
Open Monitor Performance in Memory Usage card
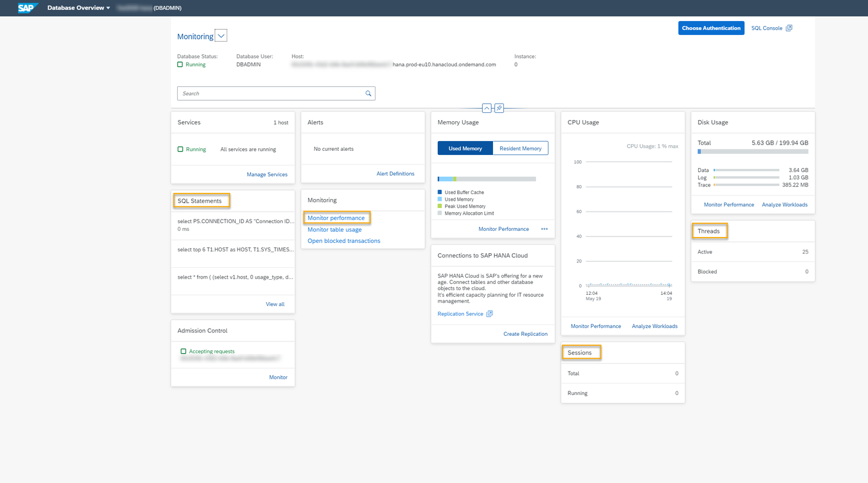pyautogui.click(x=503, y=229)
